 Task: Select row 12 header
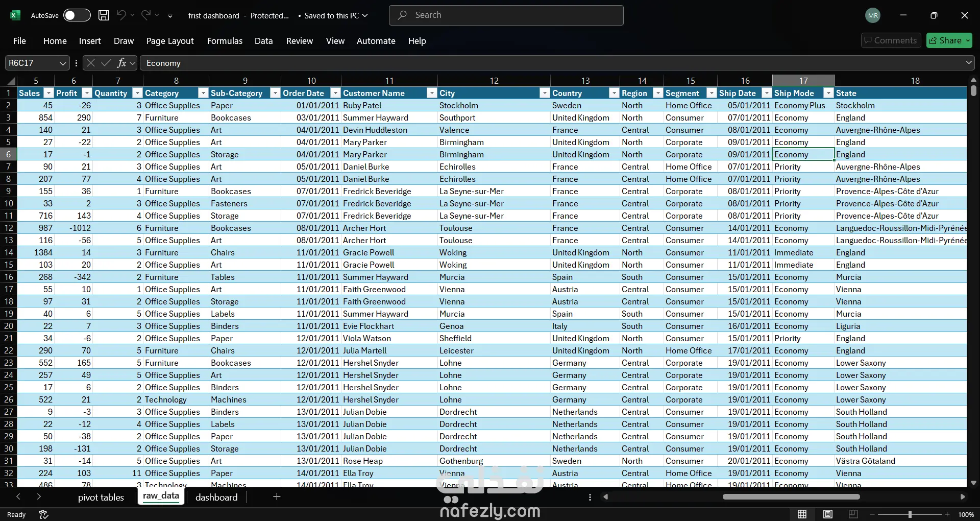coord(9,228)
